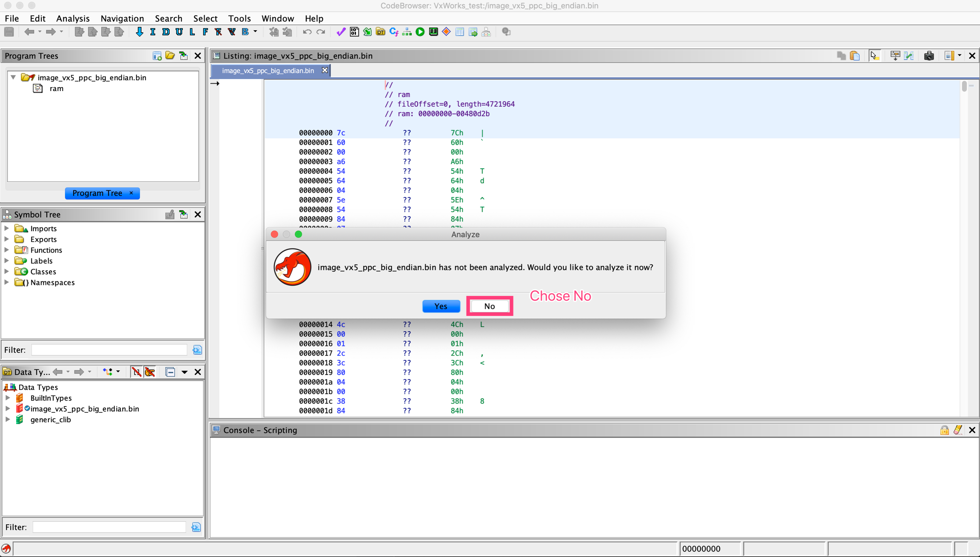Click Yes to analyze the binary
The width and height of the screenshot is (980, 557).
pyautogui.click(x=441, y=306)
